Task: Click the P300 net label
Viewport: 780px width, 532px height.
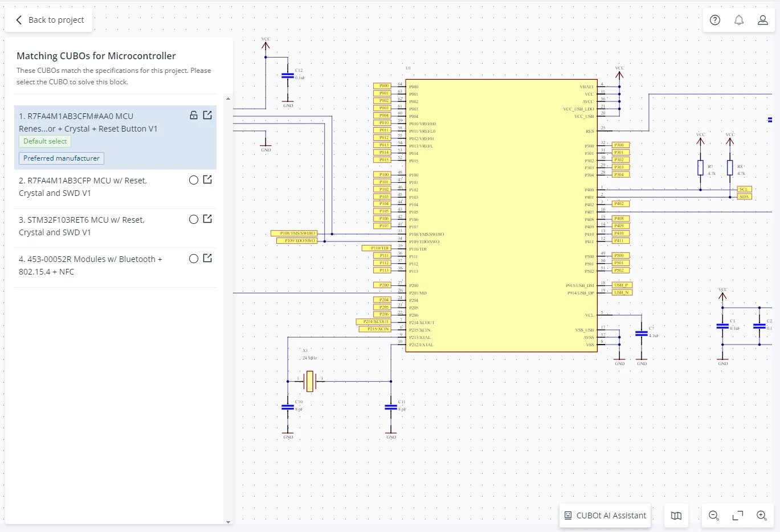Action: (x=620, y=145)
